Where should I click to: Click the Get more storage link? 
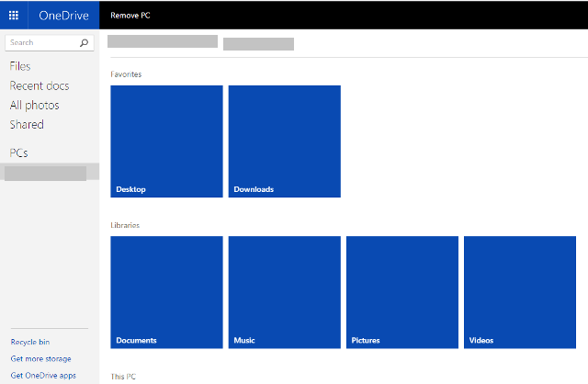pyautogui.click(x=40, y=359)
